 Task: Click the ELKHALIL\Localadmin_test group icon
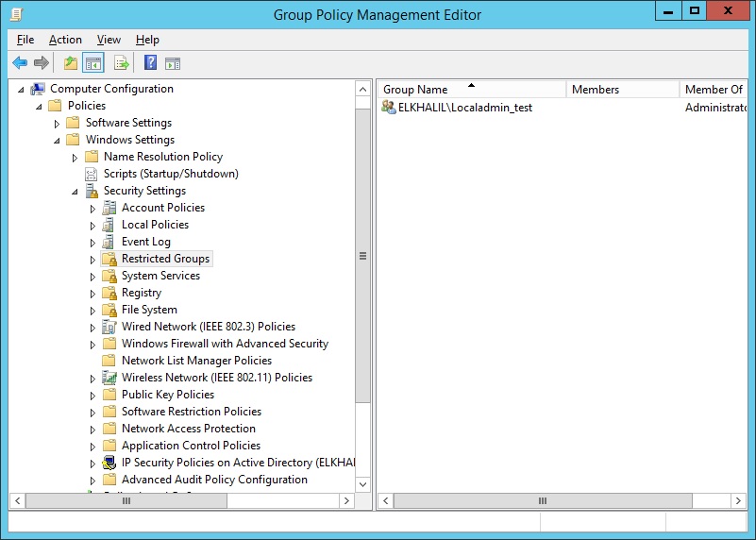point(389,107)
